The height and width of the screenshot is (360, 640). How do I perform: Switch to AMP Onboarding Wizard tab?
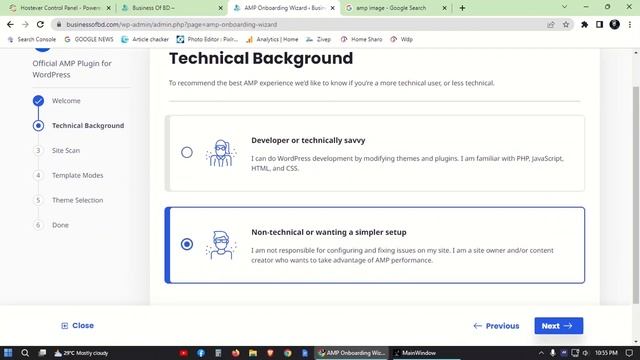coord(284,8)
